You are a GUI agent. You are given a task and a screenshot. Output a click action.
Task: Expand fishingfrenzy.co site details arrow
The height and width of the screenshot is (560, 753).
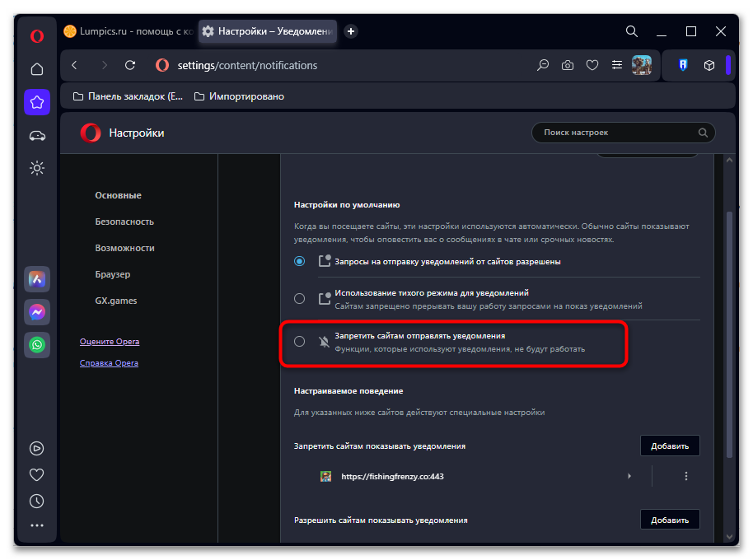coord(629,476)
